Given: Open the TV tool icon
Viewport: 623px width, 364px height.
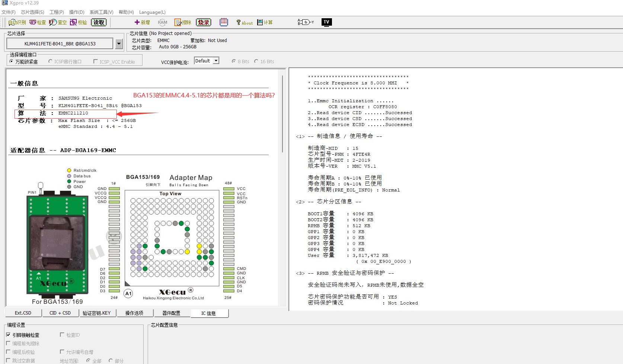Looking at the screenshot, I should point(326,22).
